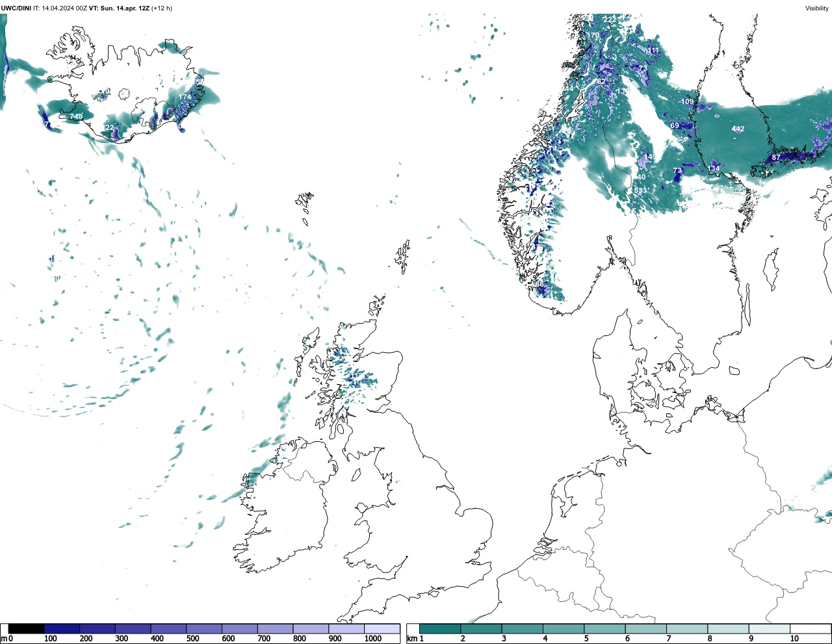Click the '1000' label on meter legend
Image resolution: width=832 pixels, height=644 pixels.
point(373,639)
